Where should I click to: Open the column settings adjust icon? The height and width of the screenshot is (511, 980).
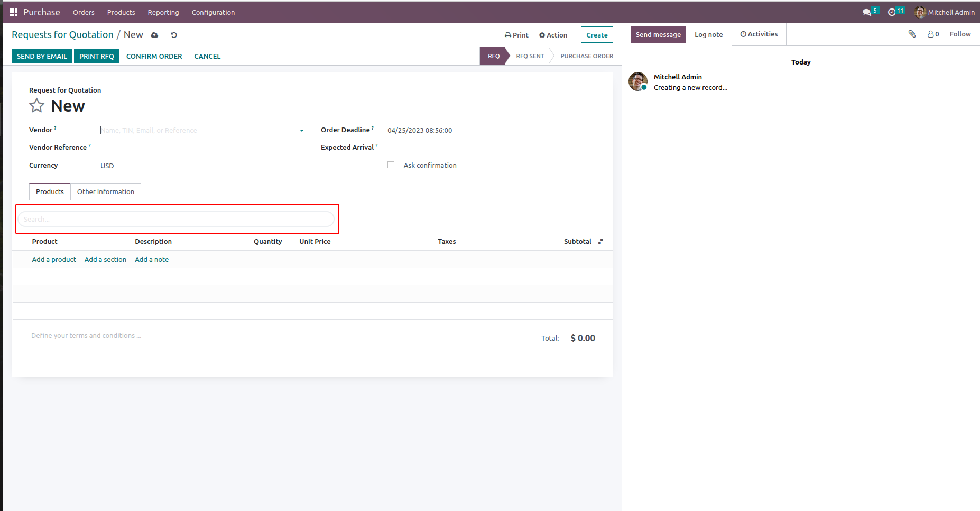600,241
